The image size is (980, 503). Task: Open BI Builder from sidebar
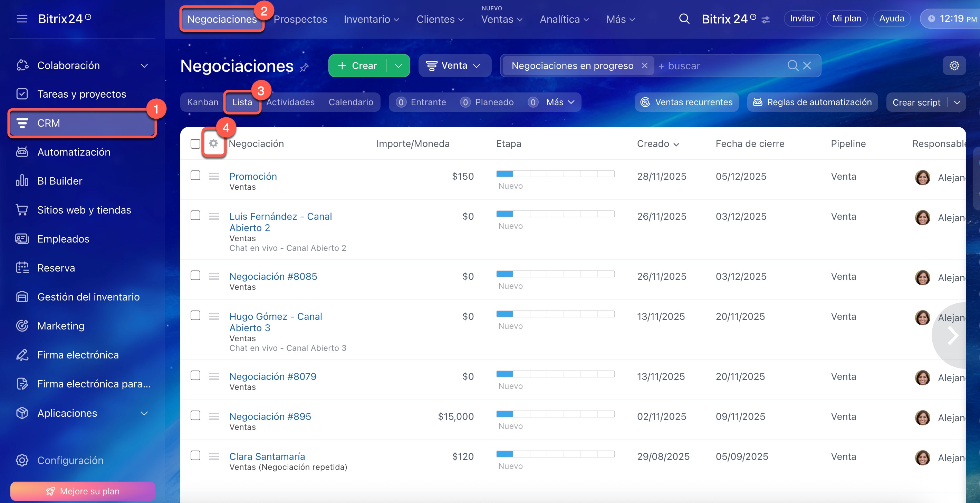coord(60,181)
